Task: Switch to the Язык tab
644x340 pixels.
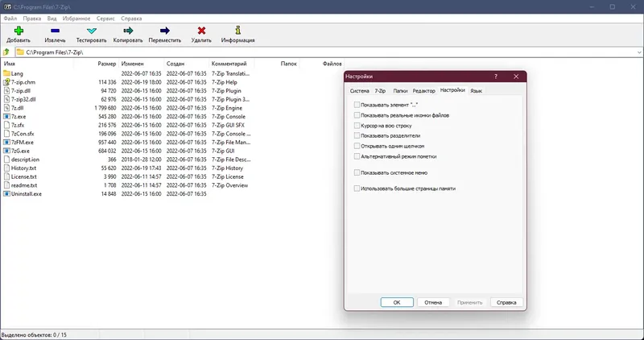Action: point(476,91)
